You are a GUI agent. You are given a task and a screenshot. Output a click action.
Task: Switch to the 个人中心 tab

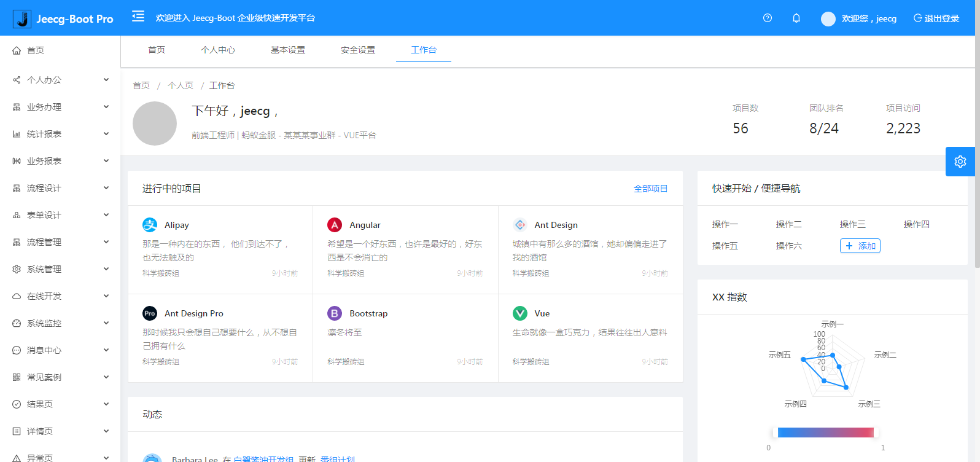point(218,50)
